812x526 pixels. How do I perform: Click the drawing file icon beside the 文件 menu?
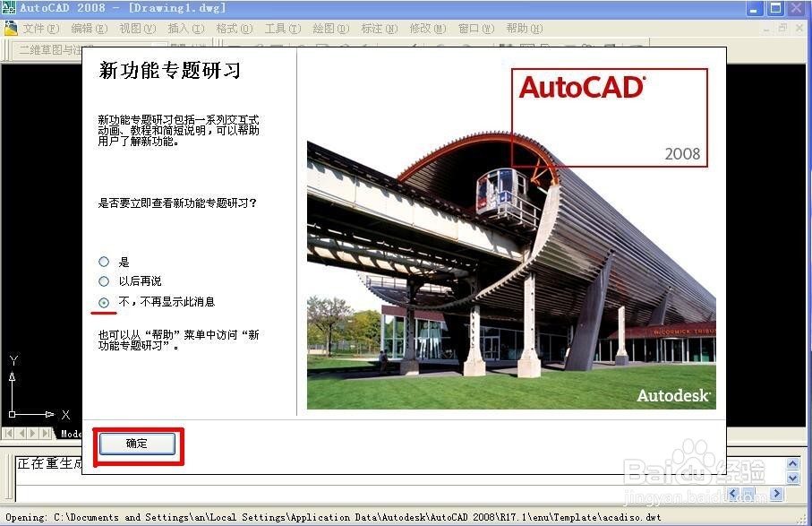click(x=12, y=28)
